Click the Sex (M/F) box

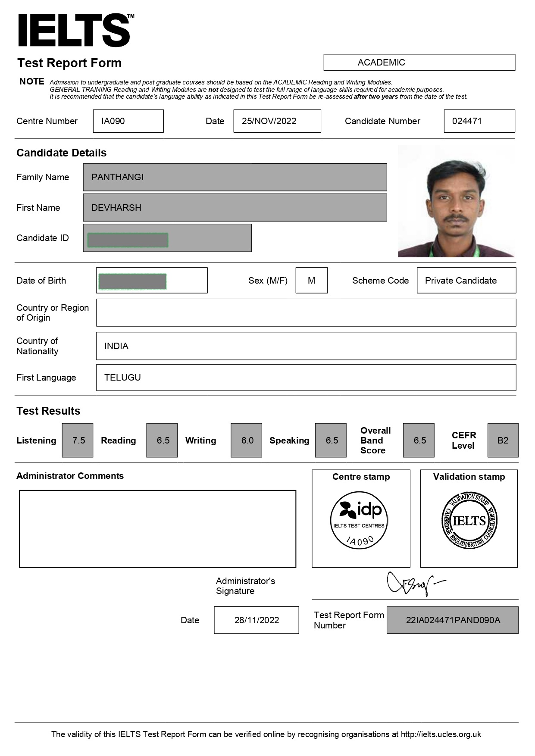[311, 281]
